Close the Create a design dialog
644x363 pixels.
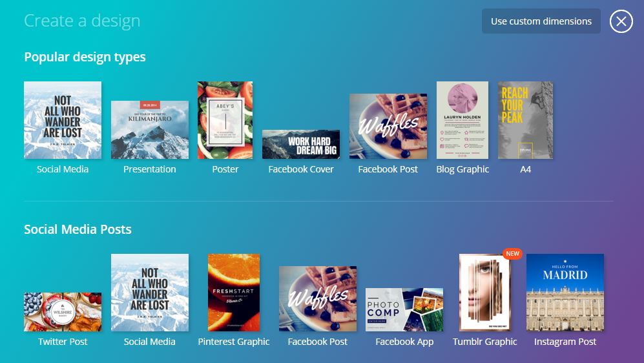point(621,21)
